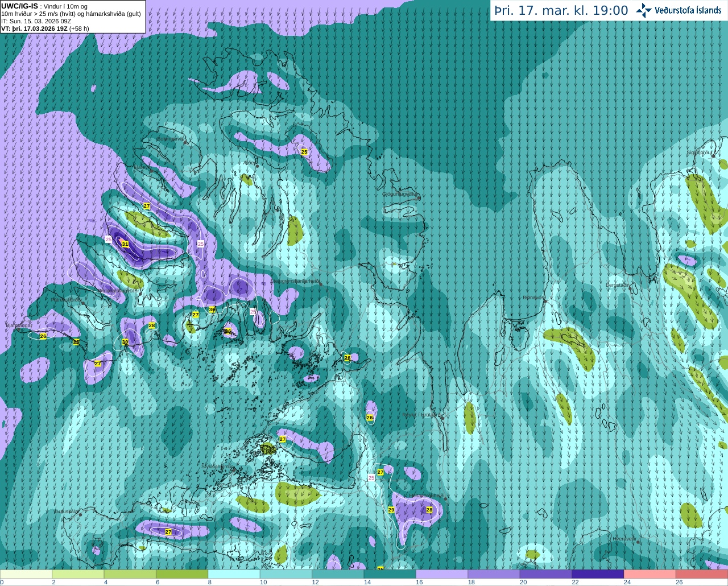Click the Veðurstofa Íslands logo

(x=679, y=10)
